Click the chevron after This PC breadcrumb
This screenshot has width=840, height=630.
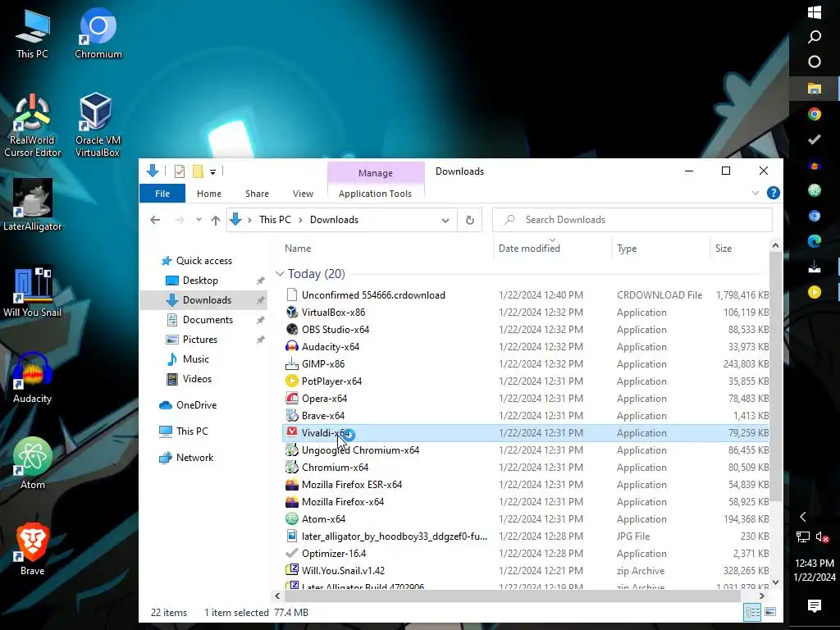[300, 220]
